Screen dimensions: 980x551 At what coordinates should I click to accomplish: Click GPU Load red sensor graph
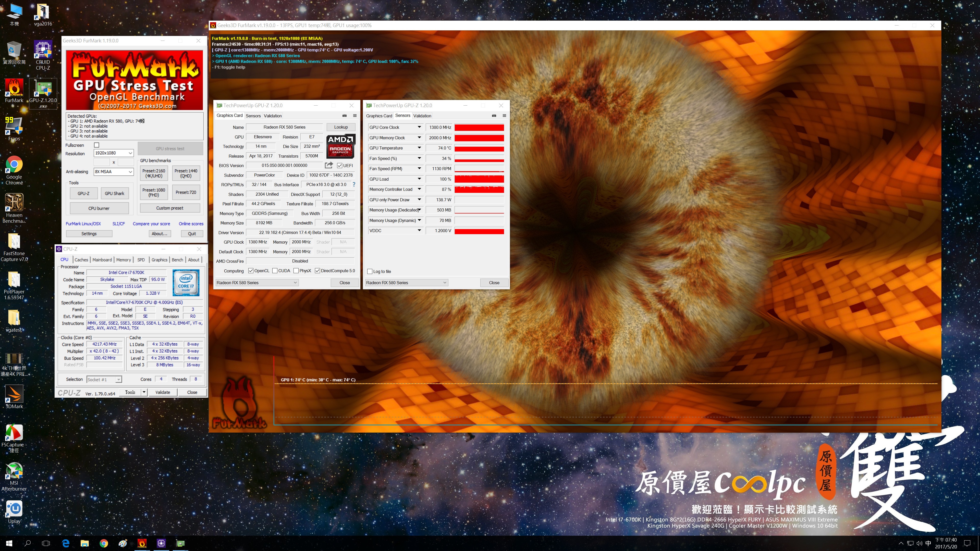pos(479,179)
